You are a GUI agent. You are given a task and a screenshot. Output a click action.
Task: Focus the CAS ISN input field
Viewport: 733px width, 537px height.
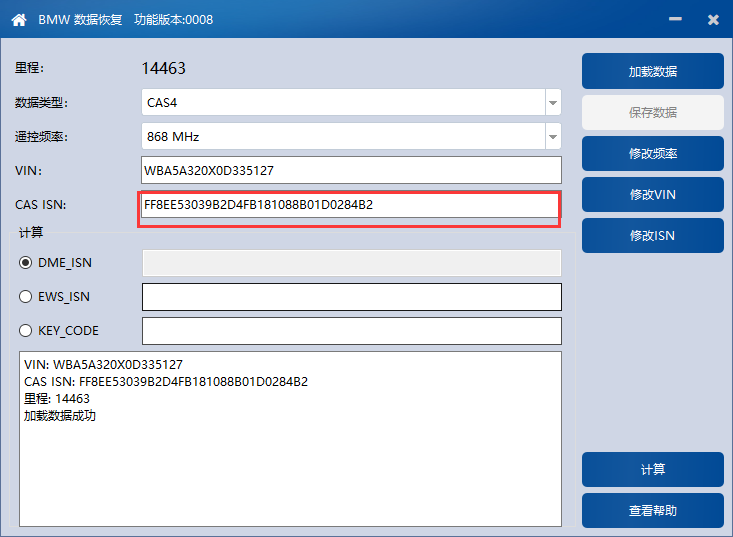tap(351, 205)
